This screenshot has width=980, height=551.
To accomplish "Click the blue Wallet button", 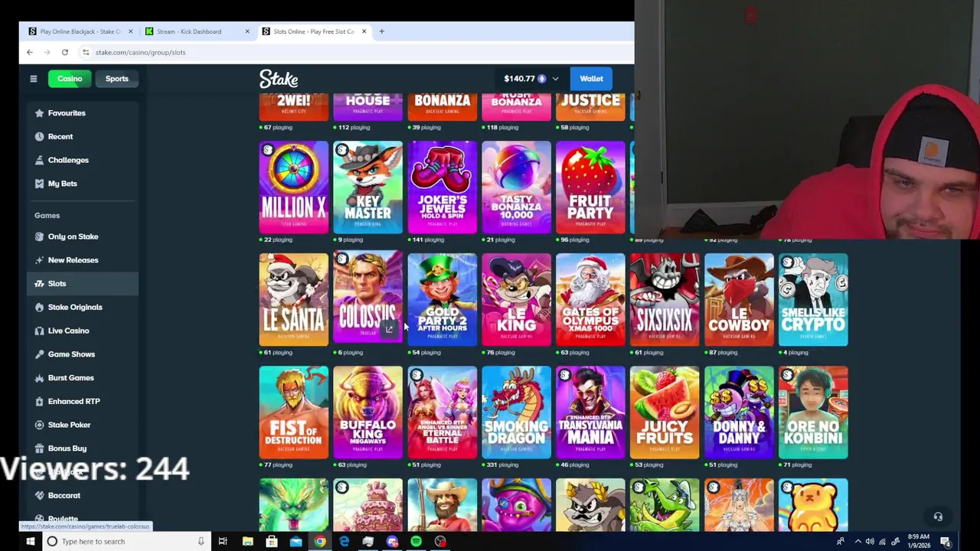I will 591,79.
